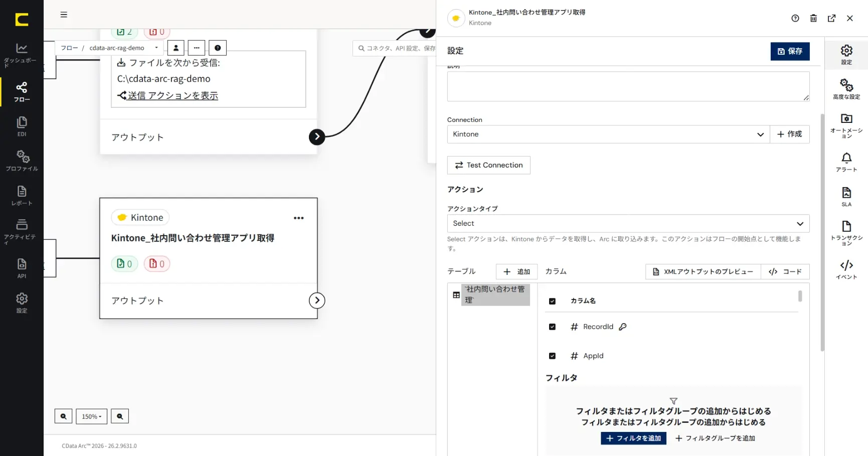Open the Dashboard sidebar item
This screenshot has width=868, height=456.
pos(22,55)
